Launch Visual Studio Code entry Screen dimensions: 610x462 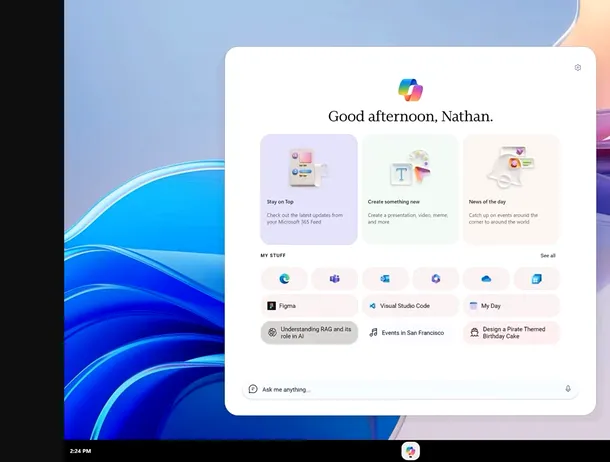pyautogui.click(x=410, y=306)
